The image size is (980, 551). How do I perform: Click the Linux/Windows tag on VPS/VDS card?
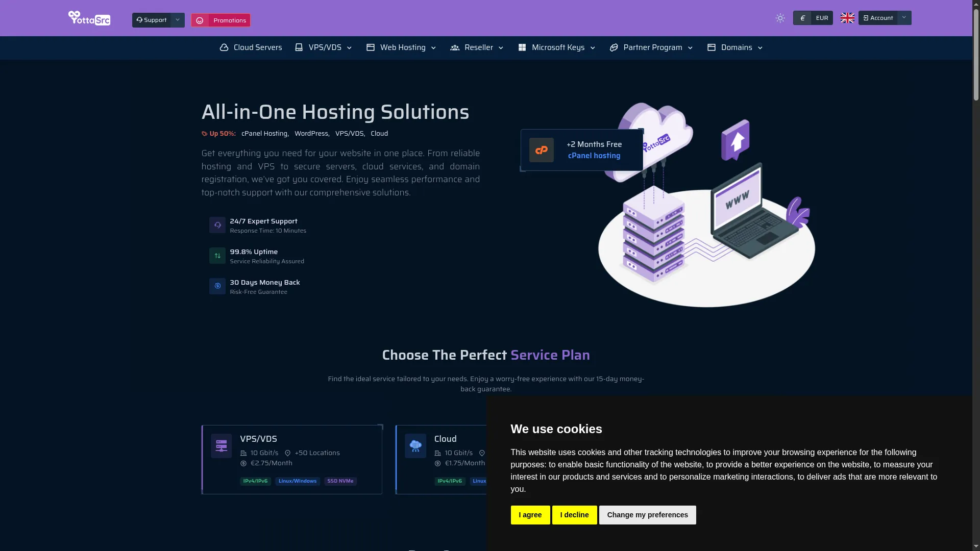tap(298, 481)
